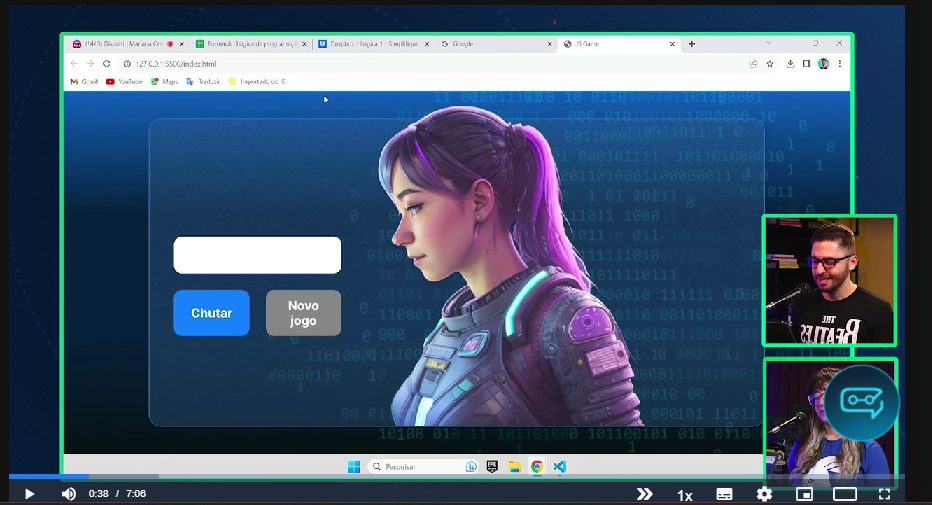Open Epic Games from taskbar

492,467
